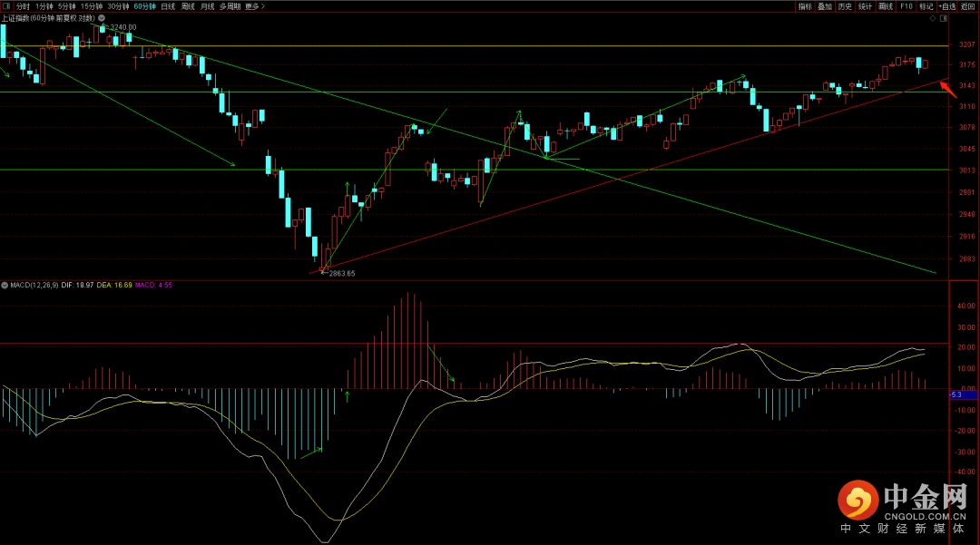980x545 pixels.
Task: Click the 3207 price axis label
Action: pos(967,45)
